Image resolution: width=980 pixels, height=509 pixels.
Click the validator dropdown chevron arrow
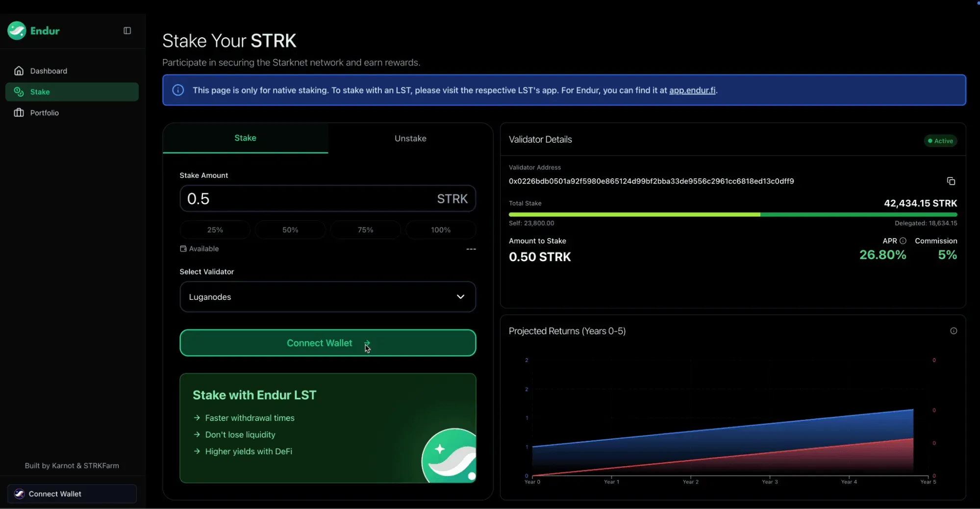coord(460,297)
